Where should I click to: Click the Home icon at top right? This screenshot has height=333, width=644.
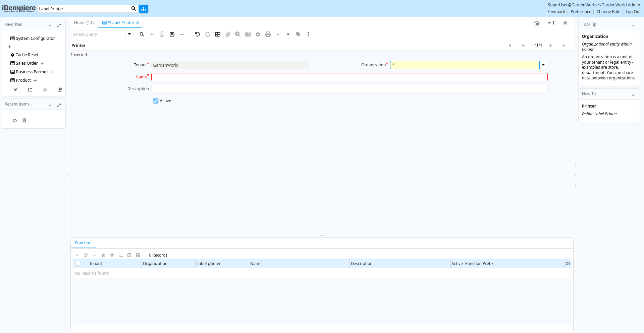point(537,23)
